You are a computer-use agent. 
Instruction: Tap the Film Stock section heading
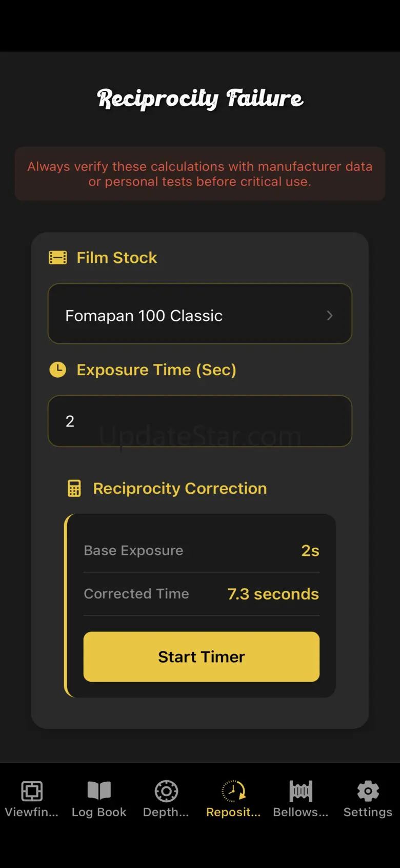click(x=117, y=258)
